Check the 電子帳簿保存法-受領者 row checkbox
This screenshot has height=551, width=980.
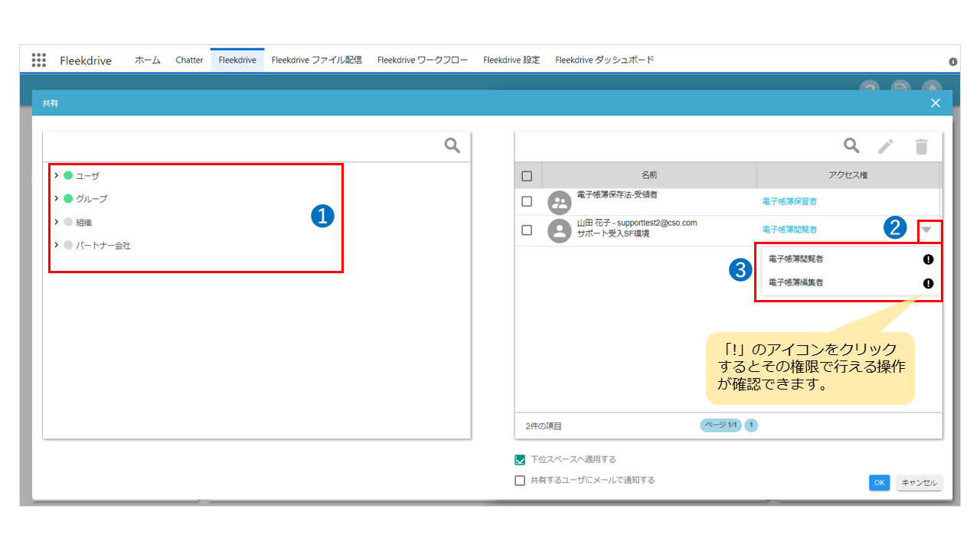[x=527, y=201]
